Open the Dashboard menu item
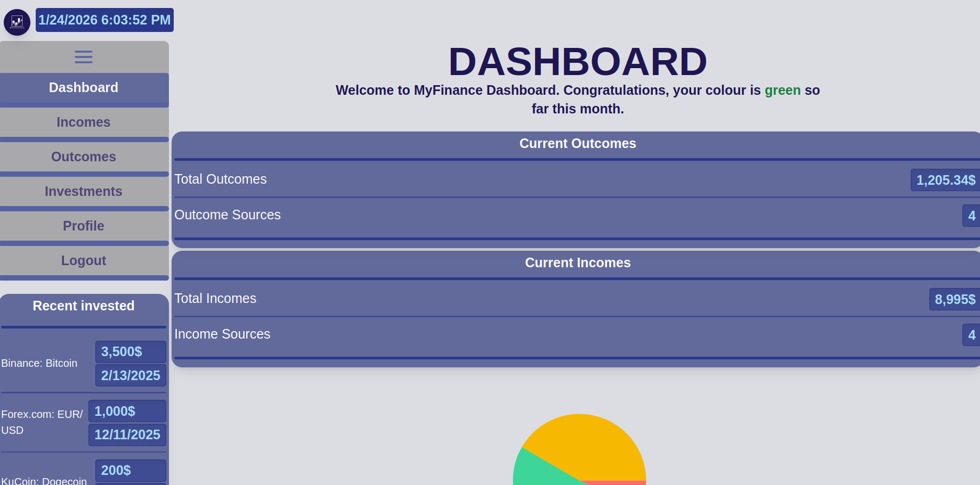 coord(84,88)
